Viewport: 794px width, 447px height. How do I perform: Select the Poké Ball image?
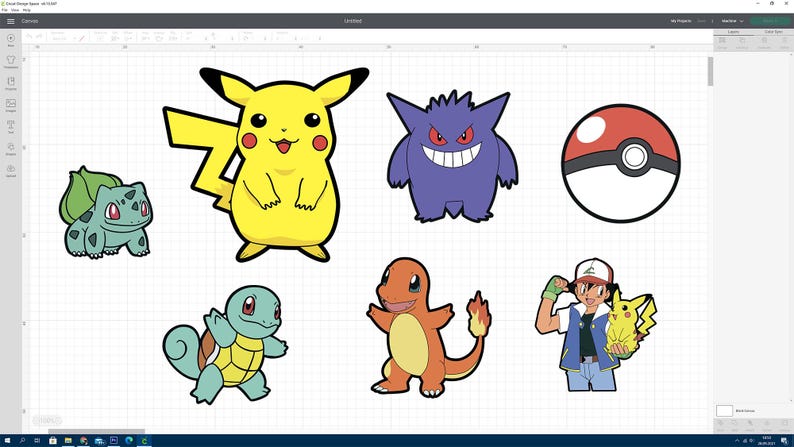(621, 163)
